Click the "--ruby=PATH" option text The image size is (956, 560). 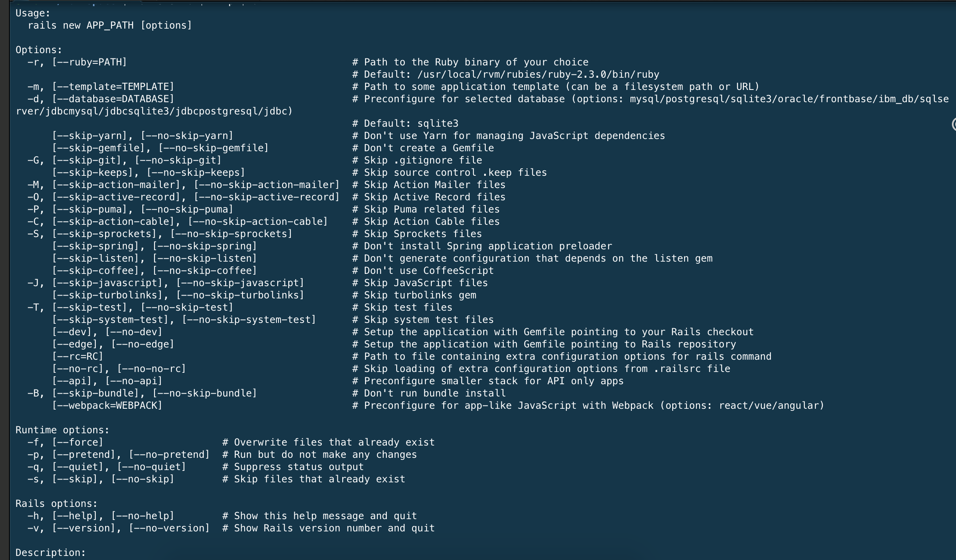click(x=90, y=62)
